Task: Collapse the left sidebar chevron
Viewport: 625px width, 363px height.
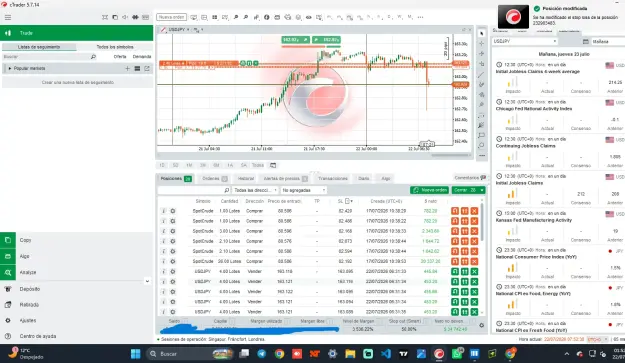Action: point(147,281)
